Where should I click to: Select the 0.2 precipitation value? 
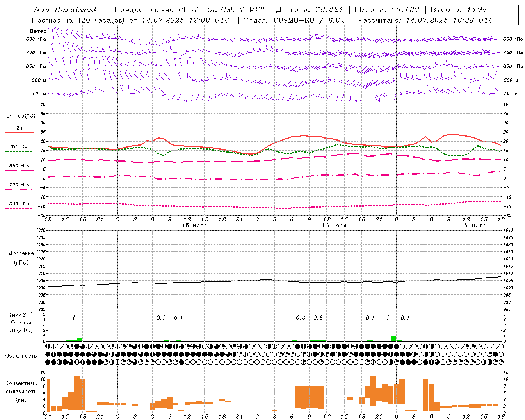click(x=301, y=317)
